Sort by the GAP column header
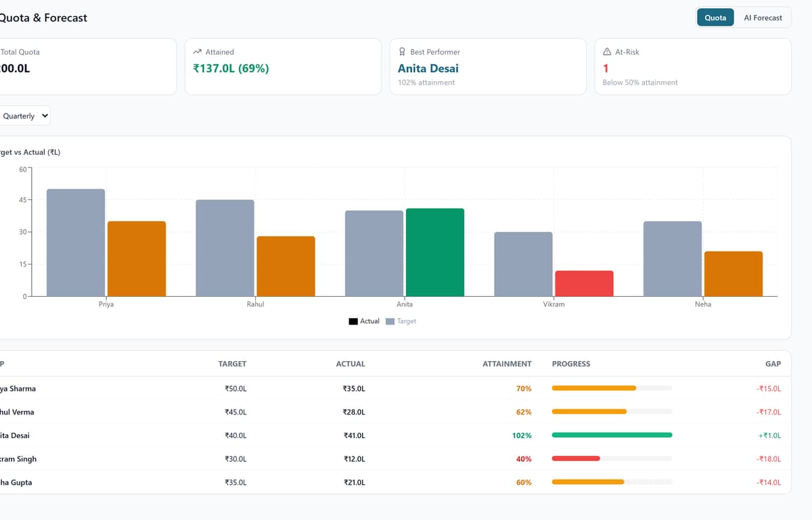 click(773, 364)
